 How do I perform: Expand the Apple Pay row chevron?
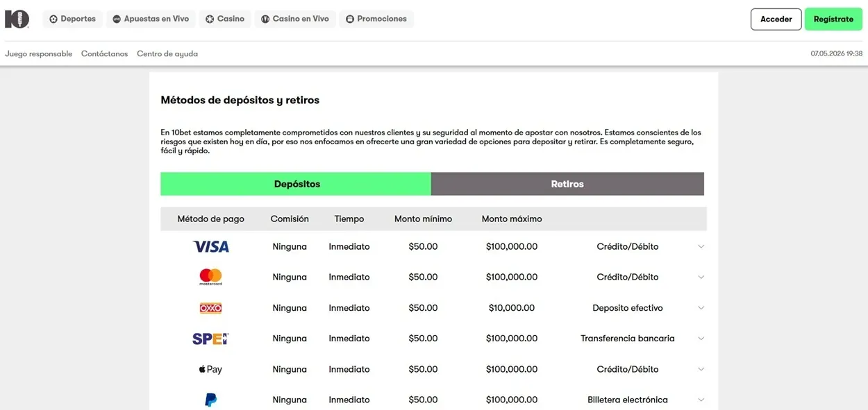click(x=701, y=369)
